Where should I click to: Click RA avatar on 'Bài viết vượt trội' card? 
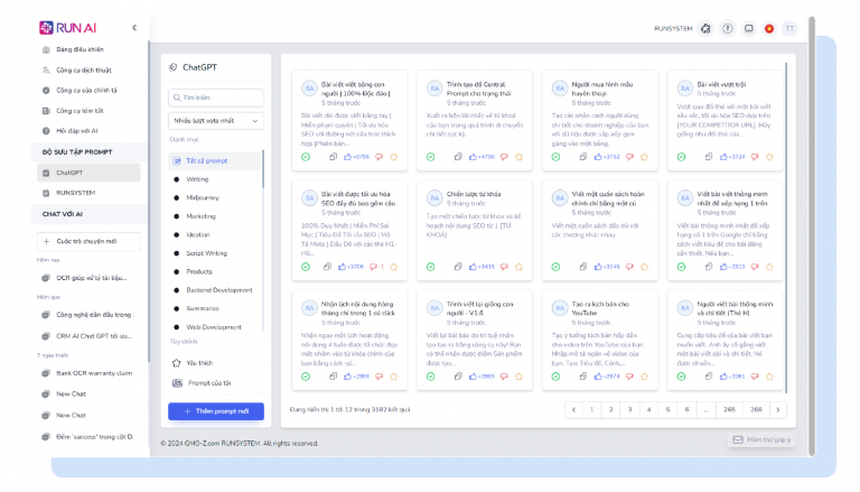(x=685, y=88)
